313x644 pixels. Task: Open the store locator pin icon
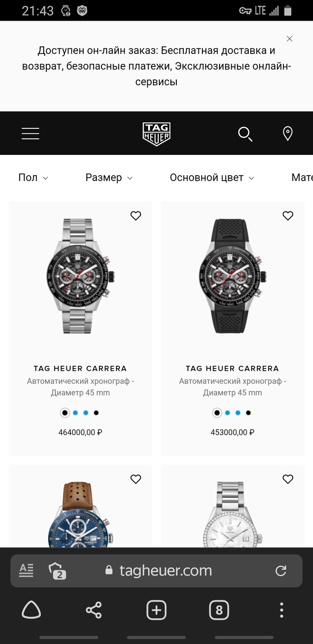[287, 134]
